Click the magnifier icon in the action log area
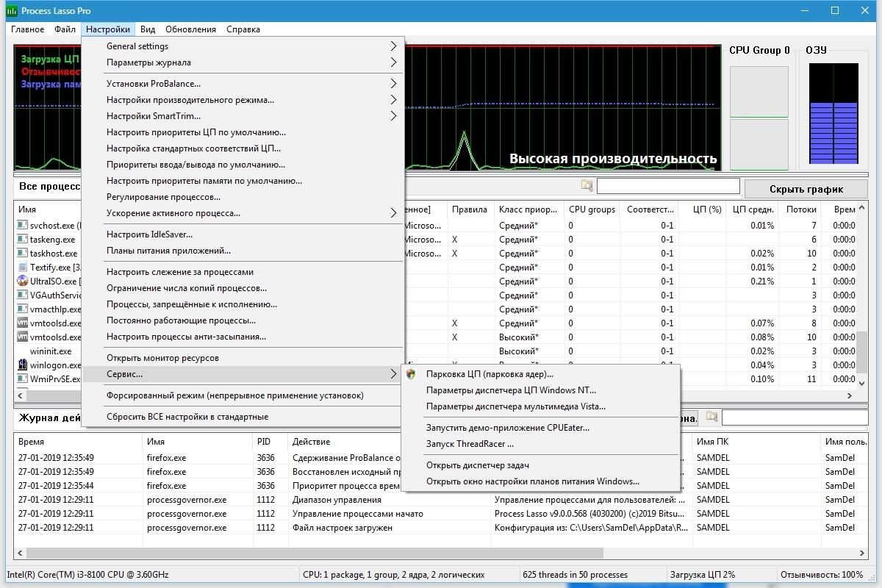Viewport: 882px width, 588px height. click(711, 417)
